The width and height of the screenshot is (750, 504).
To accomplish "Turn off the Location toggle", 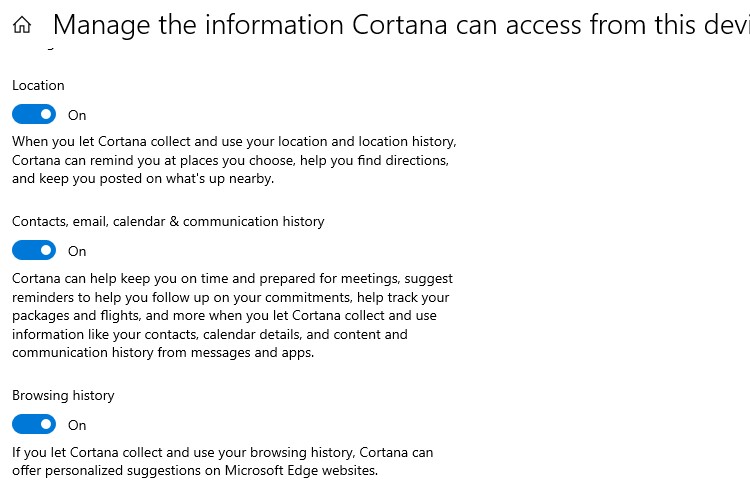I will [34, 115].
